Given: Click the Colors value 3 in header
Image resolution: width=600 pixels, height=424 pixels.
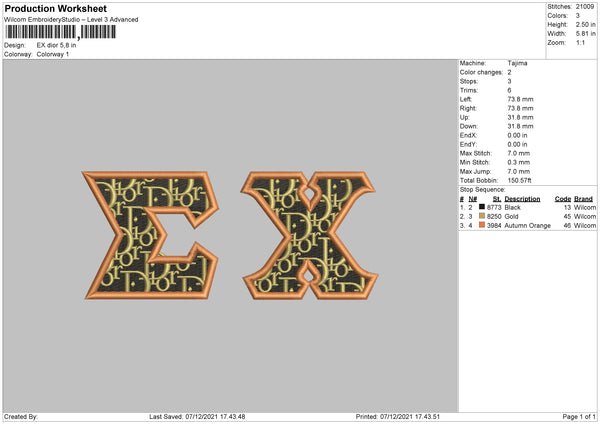Looking at the screenshot, I should (x=578, y=16).
